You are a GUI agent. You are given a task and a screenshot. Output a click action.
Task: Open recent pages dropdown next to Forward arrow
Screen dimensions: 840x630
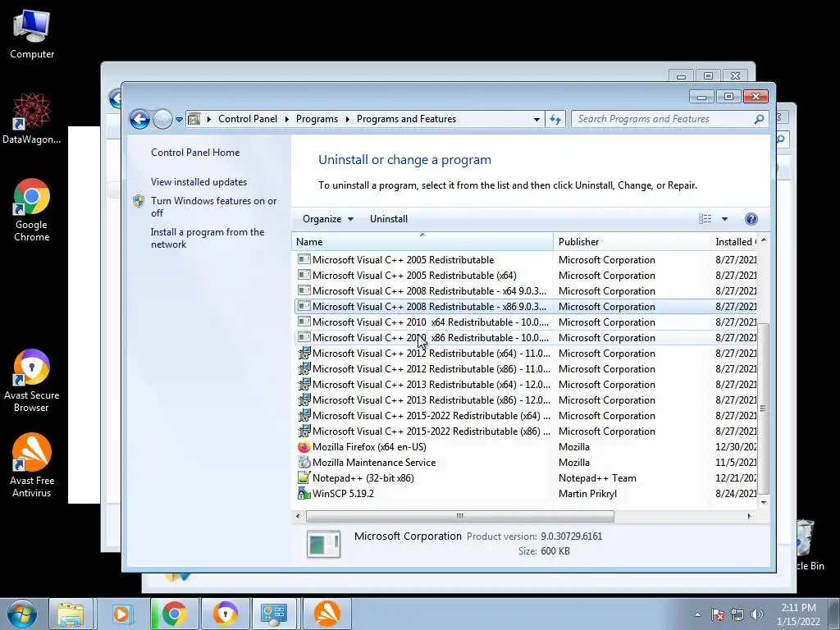(x=179, y=120)
